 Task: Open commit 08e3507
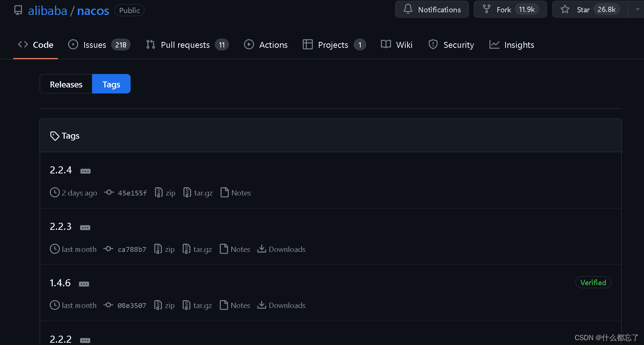(x=132, y=305)
